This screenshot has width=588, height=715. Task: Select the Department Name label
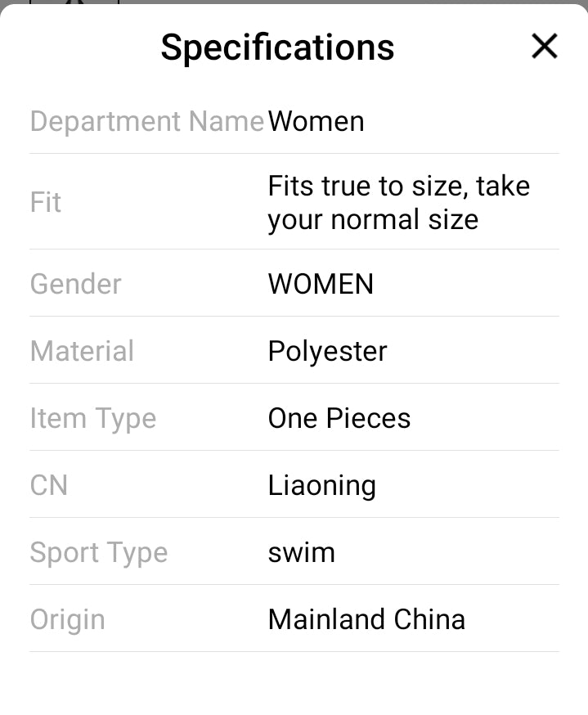147,121
